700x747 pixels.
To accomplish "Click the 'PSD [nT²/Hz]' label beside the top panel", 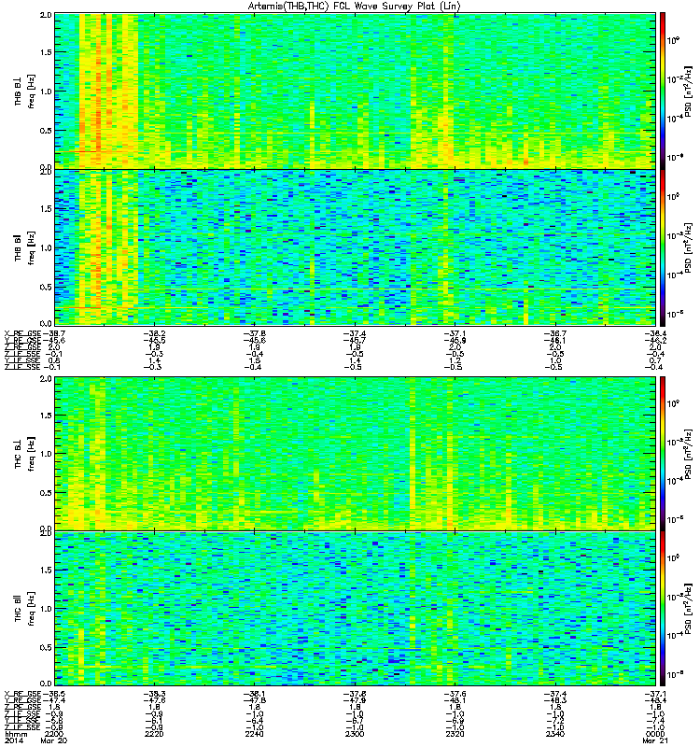I will (x=688, y=92).
